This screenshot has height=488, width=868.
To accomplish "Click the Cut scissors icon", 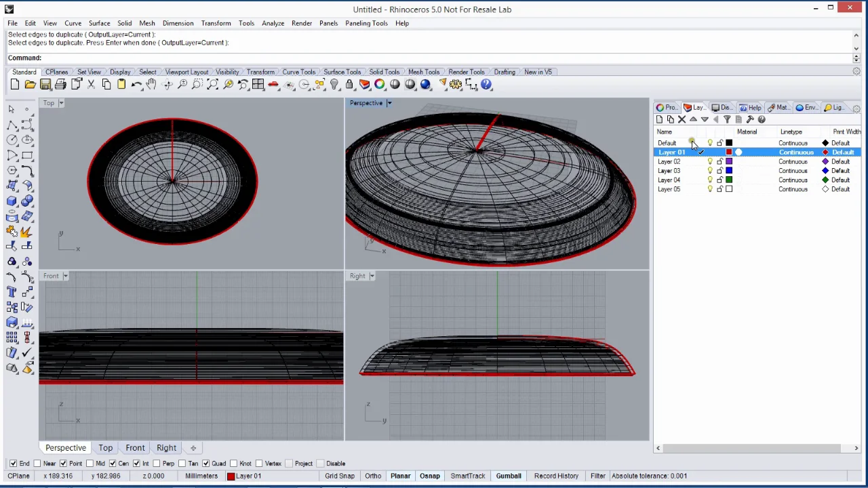I will coord(91,85).
